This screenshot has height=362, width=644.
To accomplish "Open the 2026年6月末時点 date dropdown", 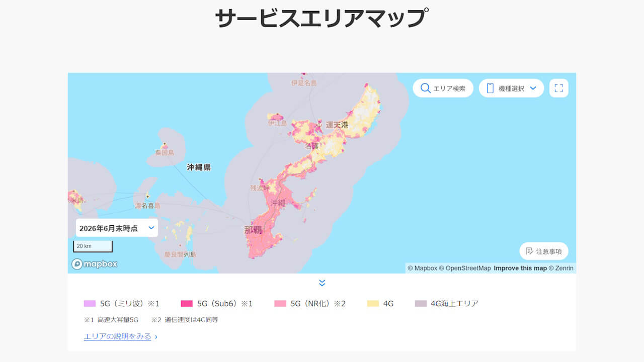I will [x=117, y=228].
